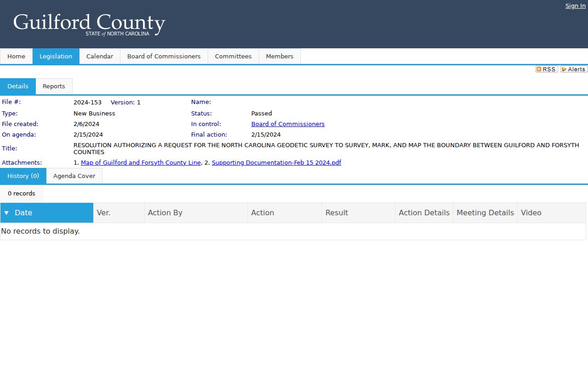Click the 0 records label
This screenshot has width=588, height=368.
22,194
